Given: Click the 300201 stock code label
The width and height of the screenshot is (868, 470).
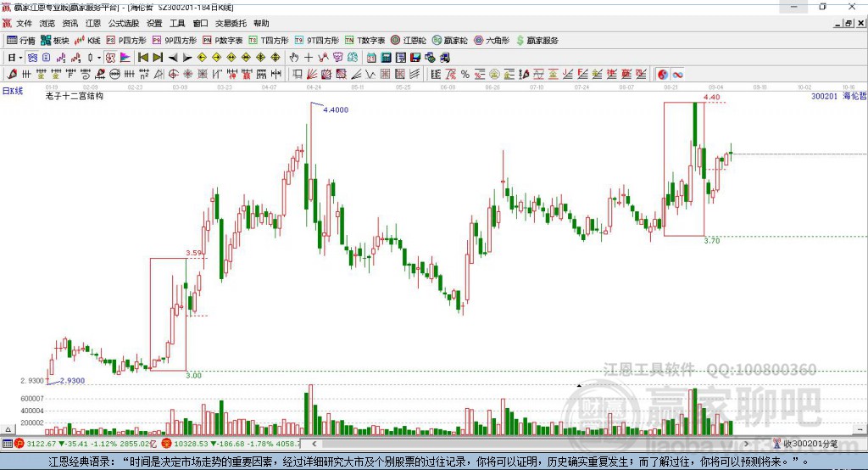Looking at the screenshot, I should [824, 96].
